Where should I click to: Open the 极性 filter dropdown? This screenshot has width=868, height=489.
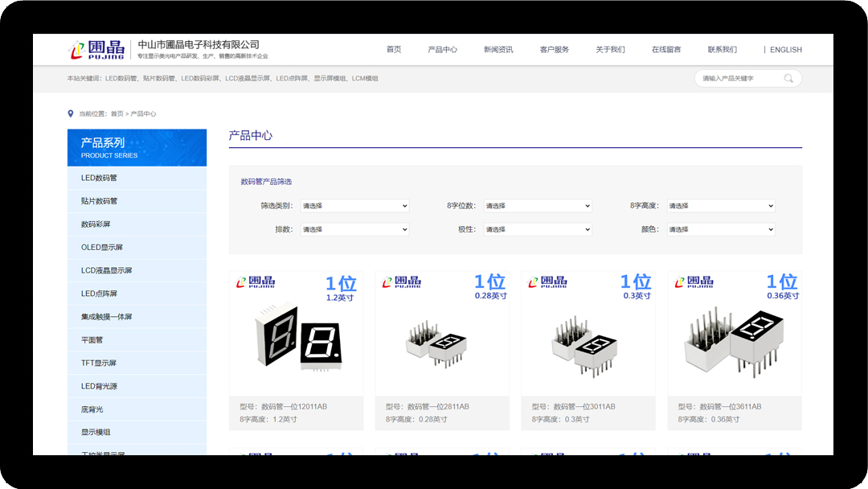pyautogui.click(x=538, y=229)
